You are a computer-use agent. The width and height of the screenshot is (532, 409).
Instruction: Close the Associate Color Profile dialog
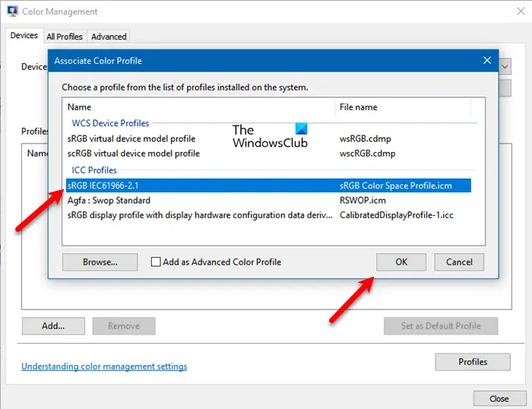coord(487,60)
